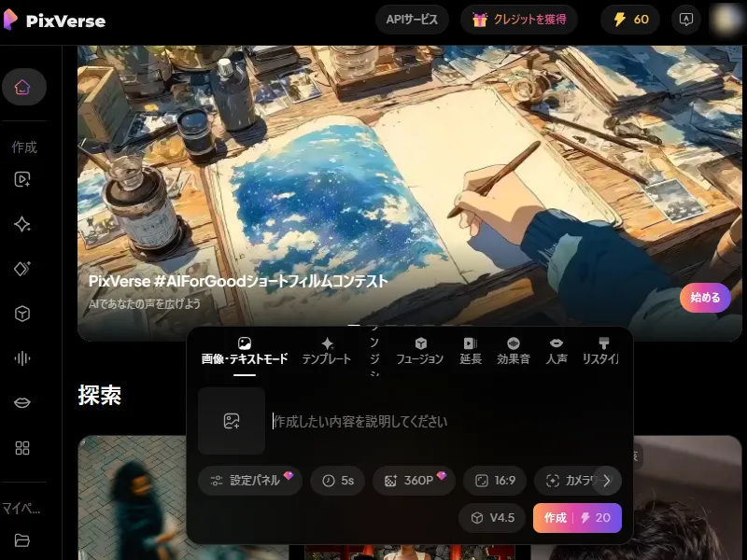The height and width of the screenshot is (560, 747).
Task: Select the vertically wrapped tab between テンプレート and フュージョン
Action: tap(374, 350)
